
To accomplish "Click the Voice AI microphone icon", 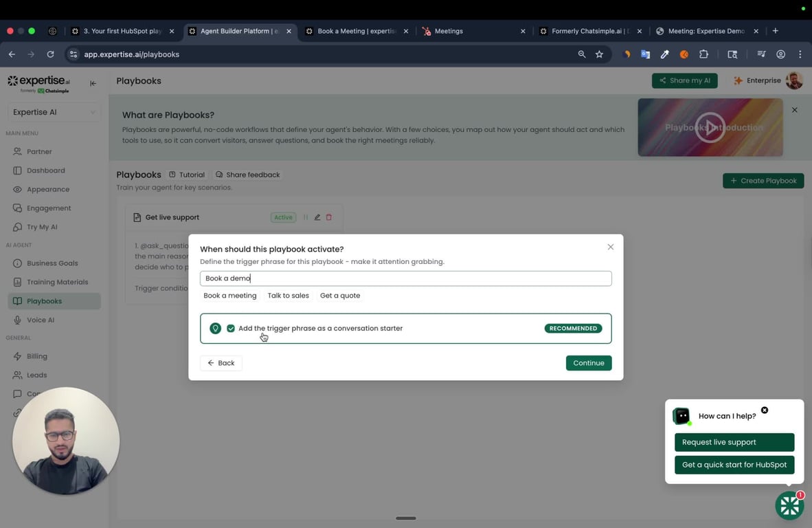I will [17, 320].
